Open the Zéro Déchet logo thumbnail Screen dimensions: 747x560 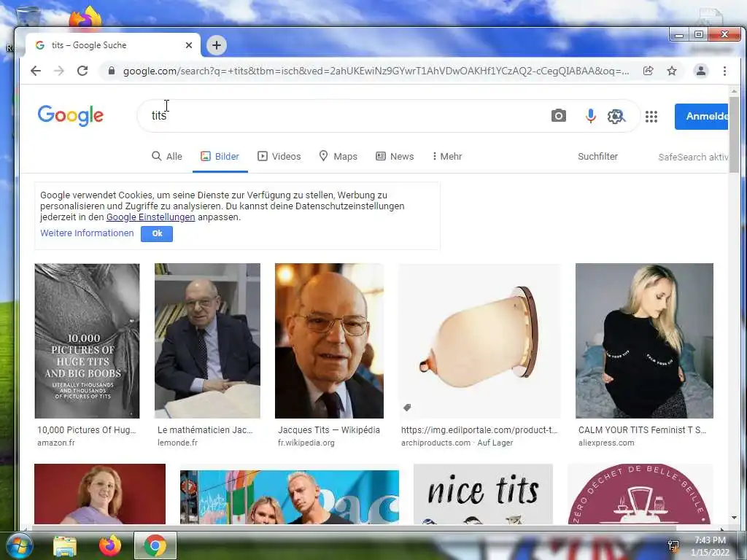click(x=640, y=494)
